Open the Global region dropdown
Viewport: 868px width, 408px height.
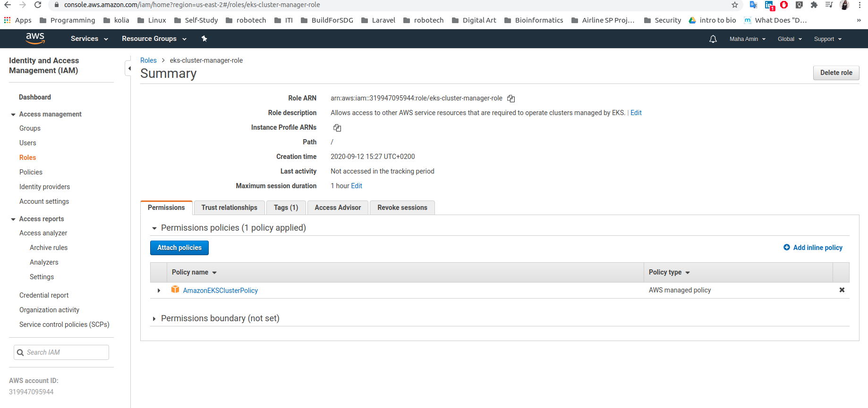pyautogui.click(x=790, y=39)
